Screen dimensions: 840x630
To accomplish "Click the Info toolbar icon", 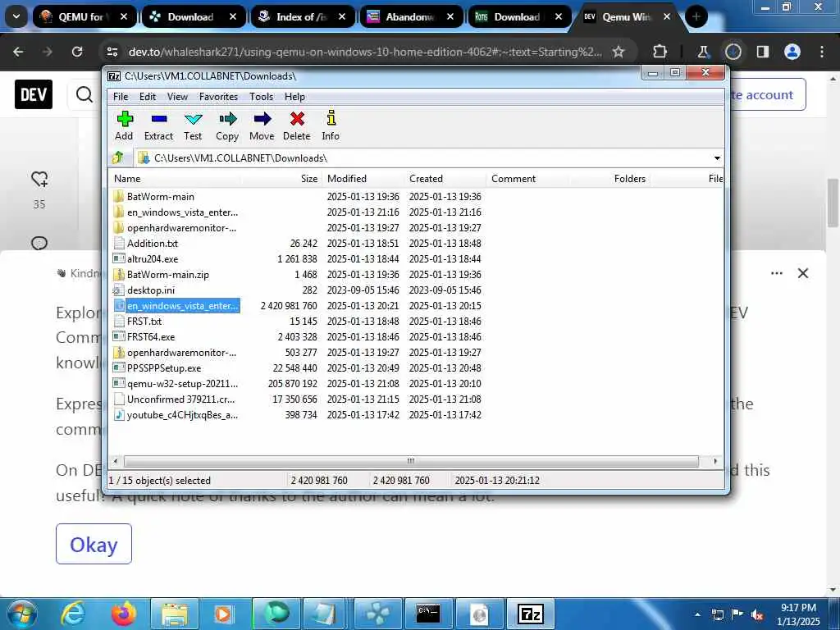I will [x=331, y=119].
